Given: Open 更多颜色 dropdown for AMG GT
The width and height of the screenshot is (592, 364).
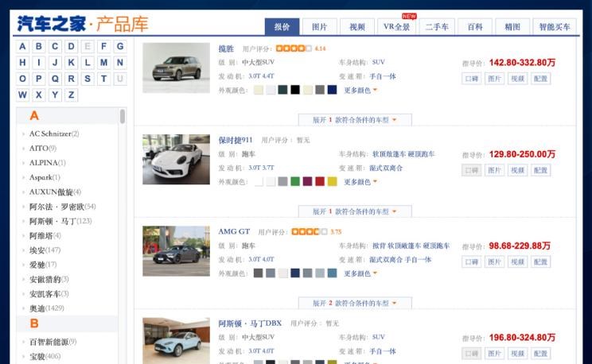Looking at the screenshot, I should (x=360, y=273).
